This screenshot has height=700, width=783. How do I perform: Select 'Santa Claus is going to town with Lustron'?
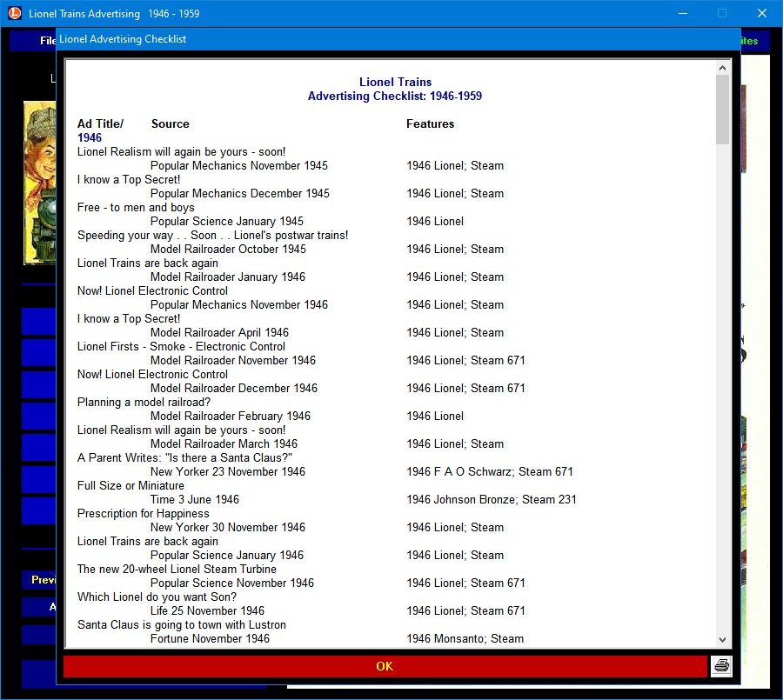182,625
